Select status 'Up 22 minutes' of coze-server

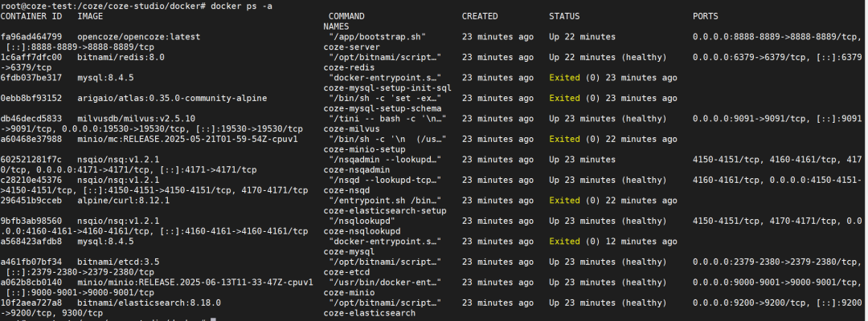point(583,37)
